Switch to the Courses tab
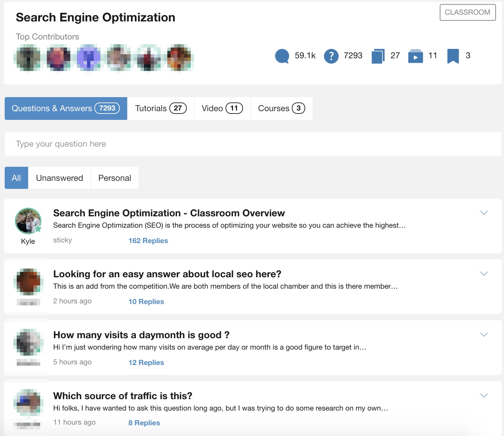The height and width of the screenshot is (436, 504). click(x=281, y=108)
